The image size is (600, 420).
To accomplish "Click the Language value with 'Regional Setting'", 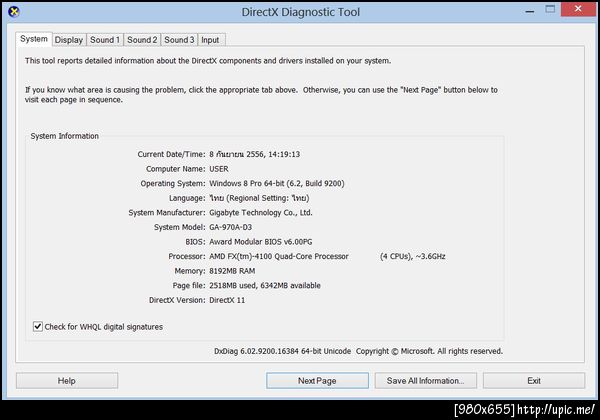I will coord(259,198).
